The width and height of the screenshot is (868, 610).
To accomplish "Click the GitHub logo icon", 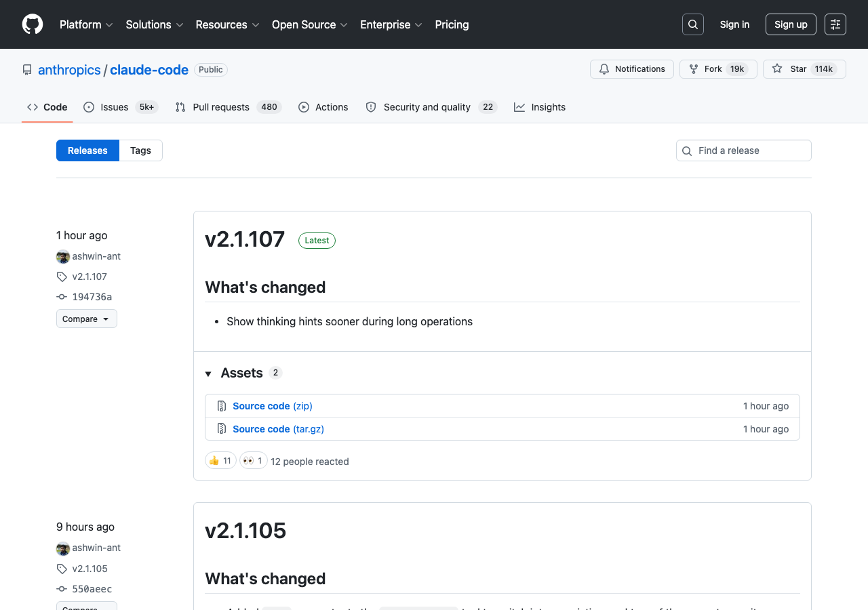I will click(33, 24).
